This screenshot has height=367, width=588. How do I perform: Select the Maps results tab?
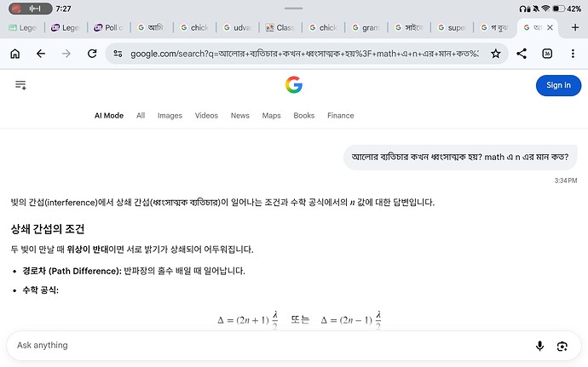click(x=271, y=116)
